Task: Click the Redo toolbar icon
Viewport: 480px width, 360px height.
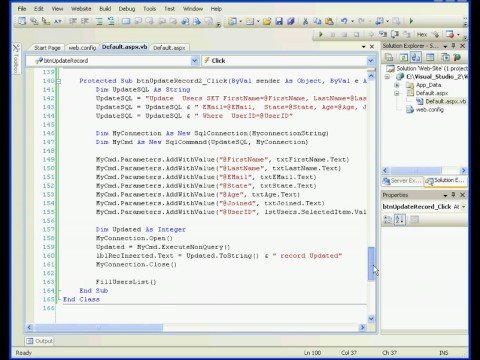Action: [361, 22]
